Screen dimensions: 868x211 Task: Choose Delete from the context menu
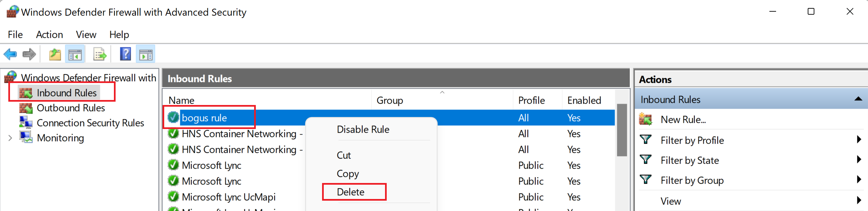350,192
